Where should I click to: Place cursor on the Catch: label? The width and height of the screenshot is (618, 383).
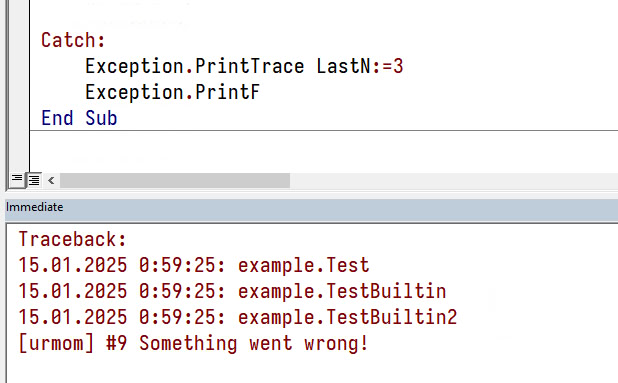tap(73, 40)
